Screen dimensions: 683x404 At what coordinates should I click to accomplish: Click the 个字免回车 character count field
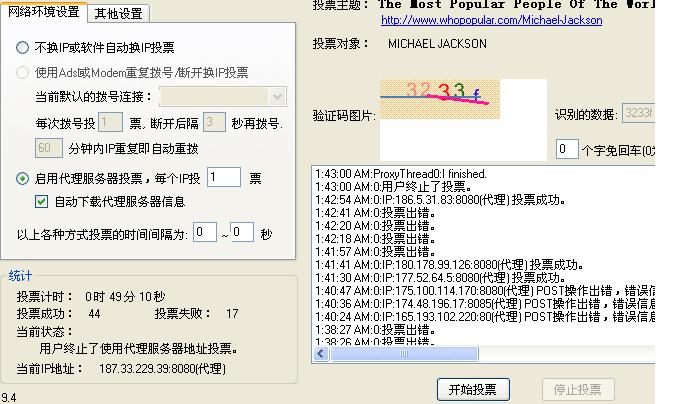coord(566,150)
